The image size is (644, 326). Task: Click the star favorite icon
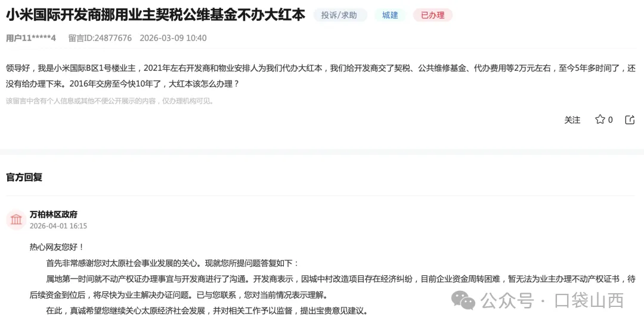[600, 119]
